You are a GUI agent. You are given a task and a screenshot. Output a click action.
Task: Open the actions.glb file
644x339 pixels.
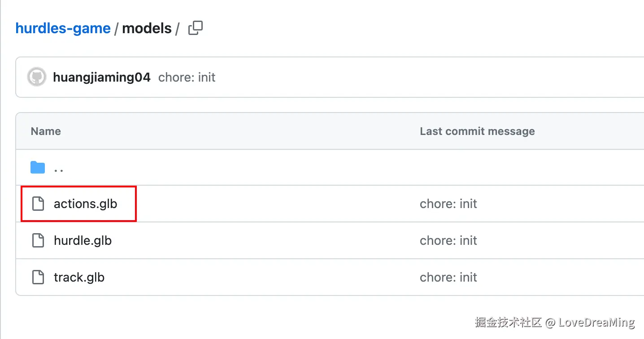(x=85, y=204)
